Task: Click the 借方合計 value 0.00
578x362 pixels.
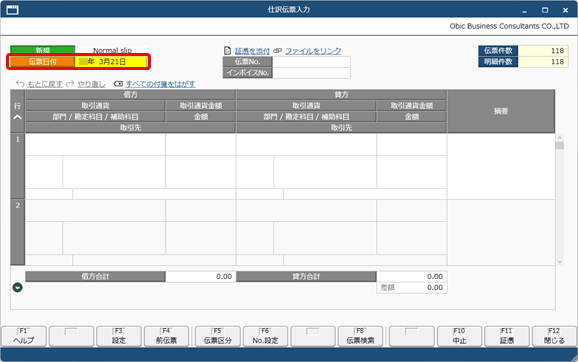Action: pyautogui.click(x=201, y=276)
